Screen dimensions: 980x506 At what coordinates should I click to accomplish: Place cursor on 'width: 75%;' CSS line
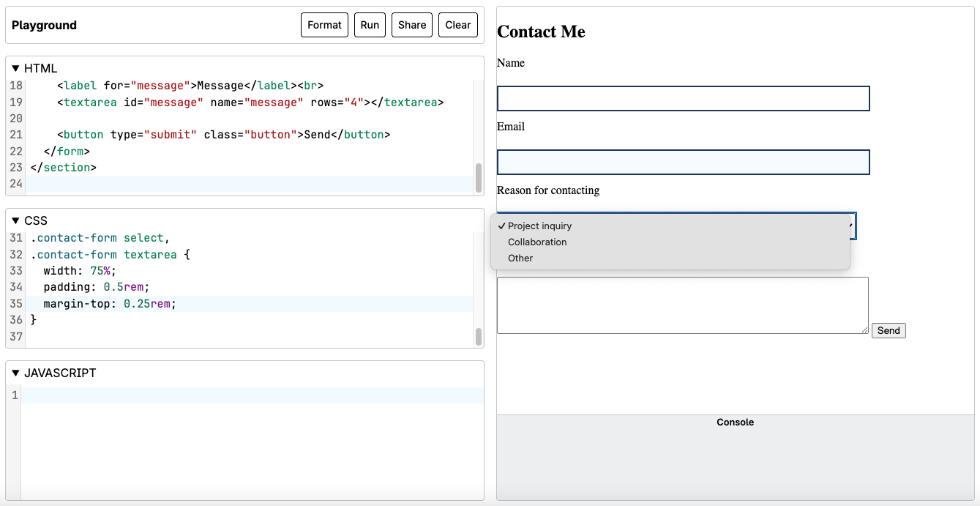click(80, 271)
